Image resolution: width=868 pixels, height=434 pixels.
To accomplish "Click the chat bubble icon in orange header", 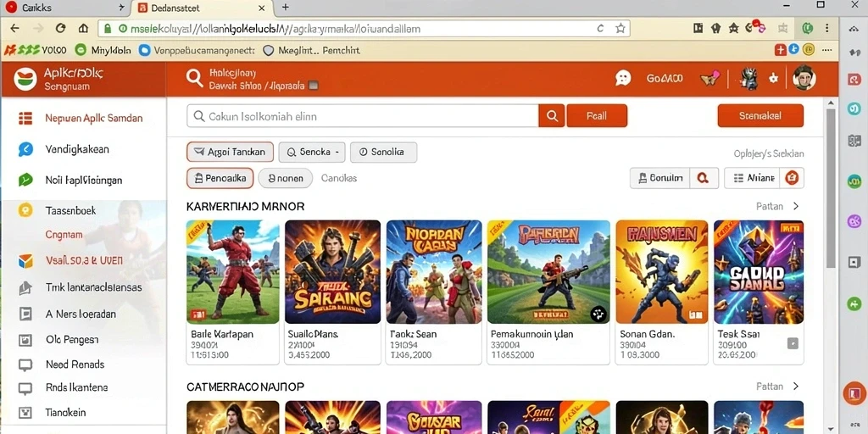I will [x=623, y=79].
